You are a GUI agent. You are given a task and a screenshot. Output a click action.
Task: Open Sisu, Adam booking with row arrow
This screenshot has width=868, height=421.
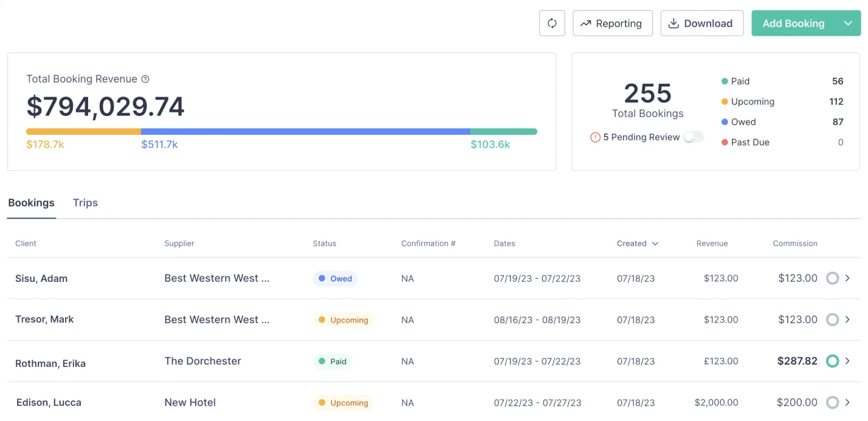(x=847, y=278)
